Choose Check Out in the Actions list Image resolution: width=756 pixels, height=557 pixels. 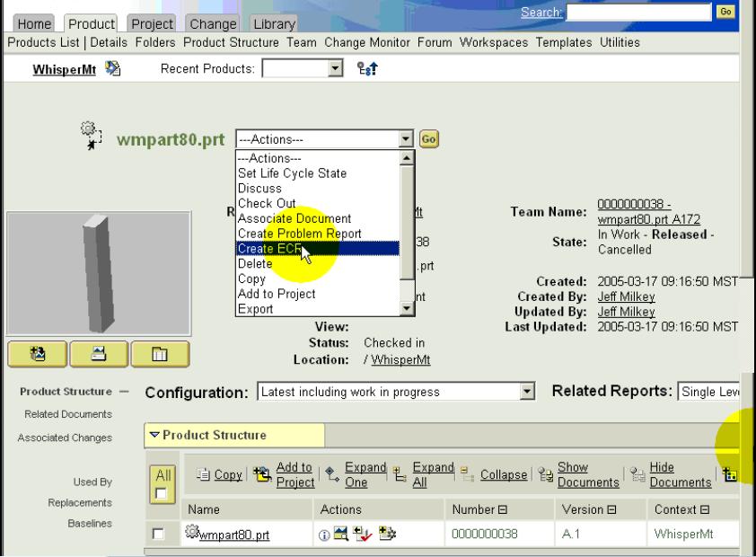(266, 203)
